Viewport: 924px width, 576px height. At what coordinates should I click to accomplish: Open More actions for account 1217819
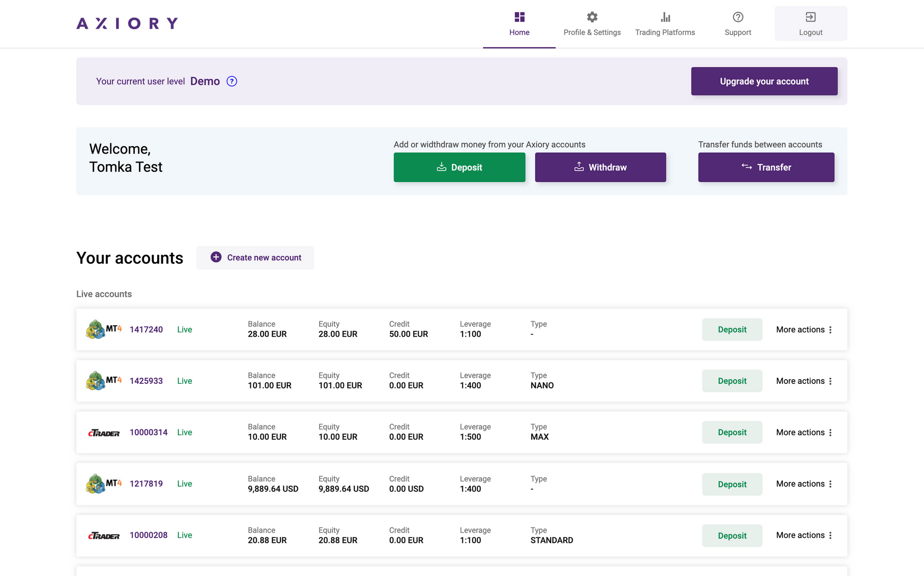click(x=804, y=484)
